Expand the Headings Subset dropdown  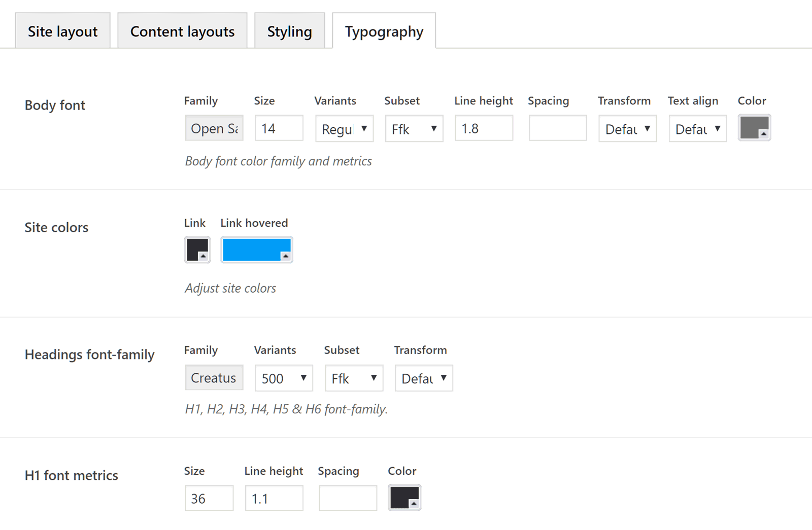[x=354, y=378]
